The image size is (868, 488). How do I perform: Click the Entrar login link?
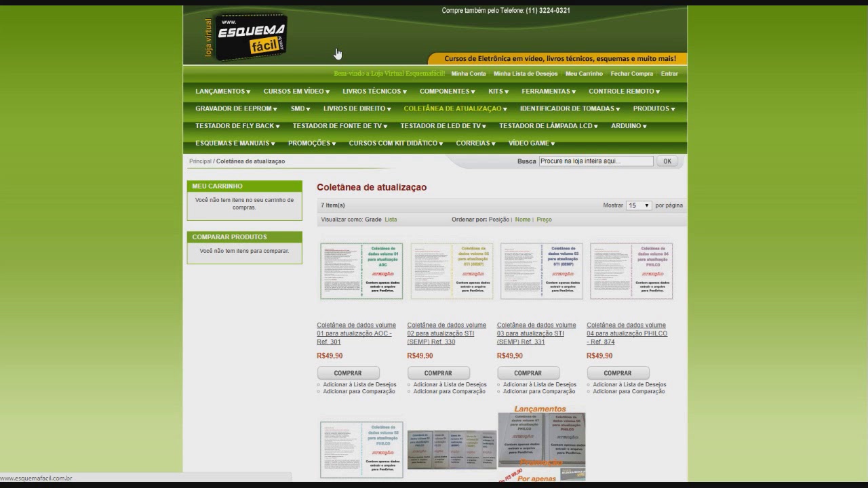(669, 74)
